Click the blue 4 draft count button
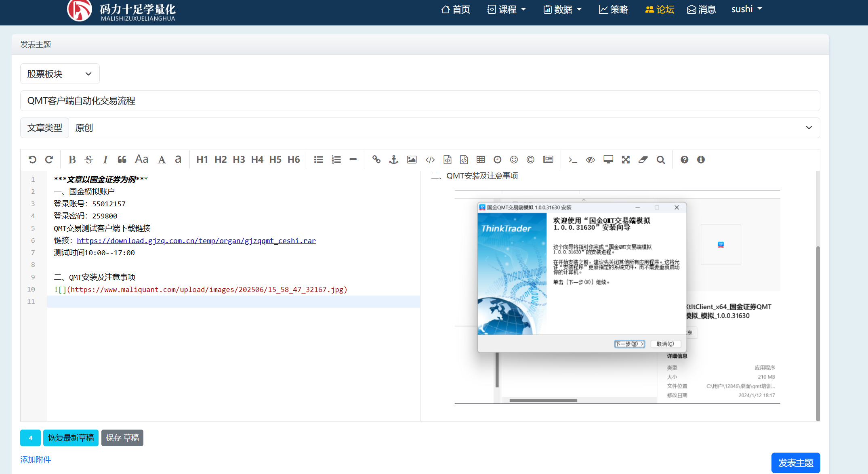868x474 pixels. [x=30, y=438]
